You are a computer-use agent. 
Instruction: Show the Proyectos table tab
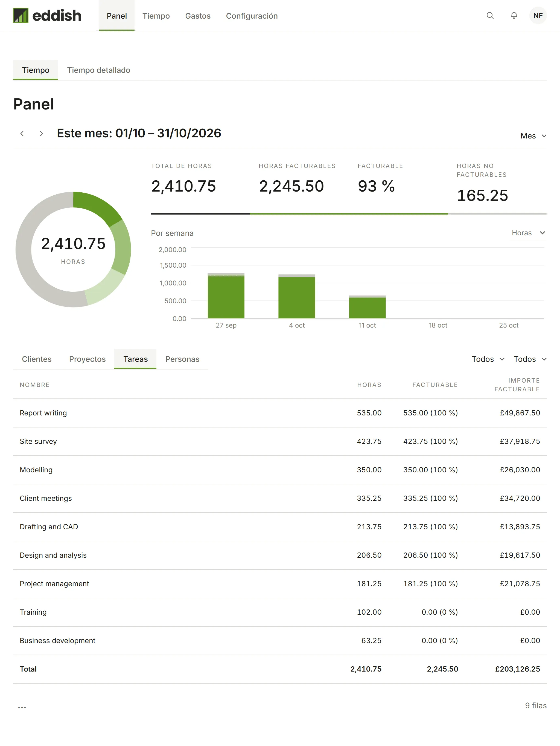click(87, 359)
